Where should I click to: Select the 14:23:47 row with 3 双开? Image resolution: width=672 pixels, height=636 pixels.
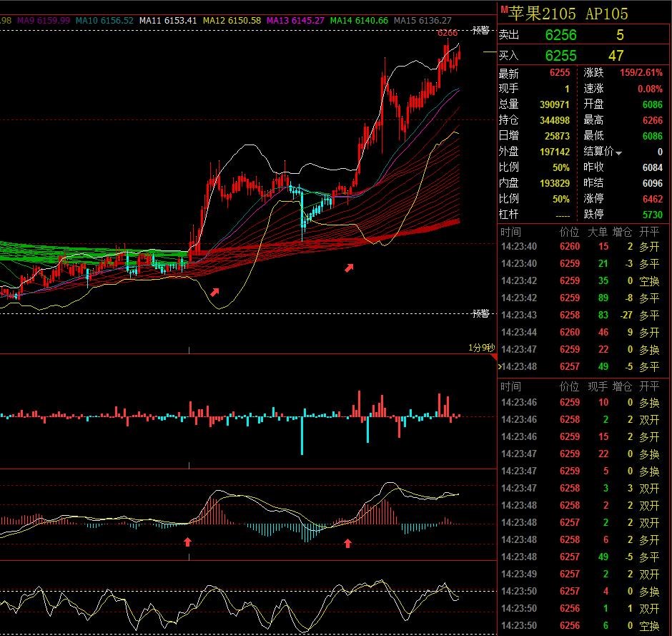tap(583, 488)
